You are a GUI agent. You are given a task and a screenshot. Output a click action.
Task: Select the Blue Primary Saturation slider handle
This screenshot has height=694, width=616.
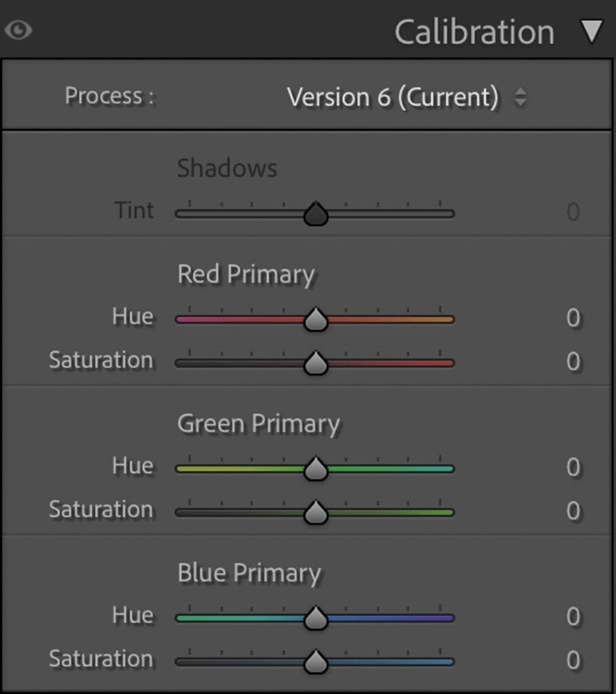pyautogui.click(x=316, y=661)
